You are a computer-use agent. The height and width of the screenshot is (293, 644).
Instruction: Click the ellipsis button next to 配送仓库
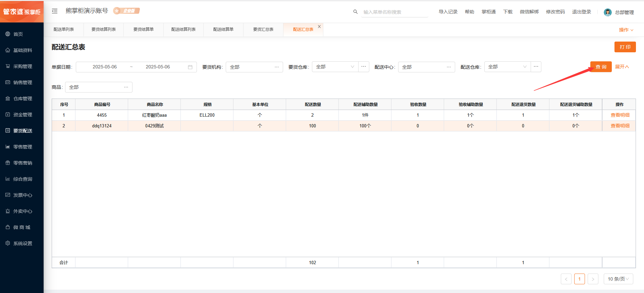tap(536, 67)
